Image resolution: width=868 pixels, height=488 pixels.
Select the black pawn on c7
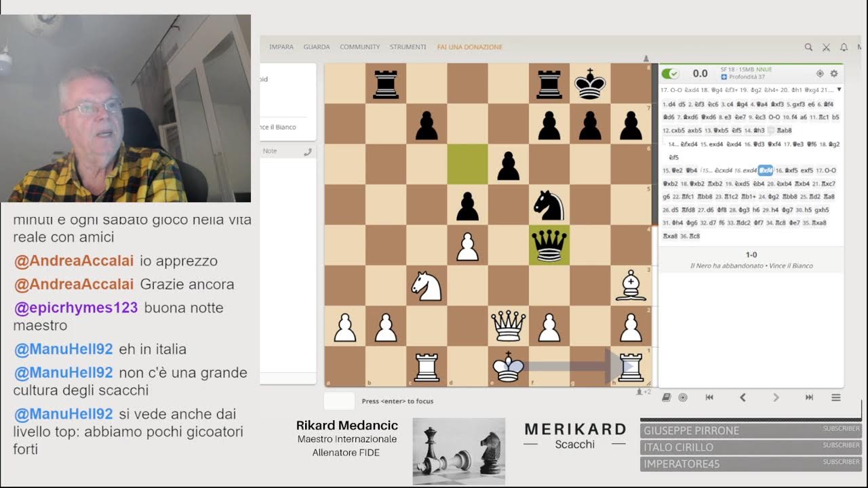[427, 124]
